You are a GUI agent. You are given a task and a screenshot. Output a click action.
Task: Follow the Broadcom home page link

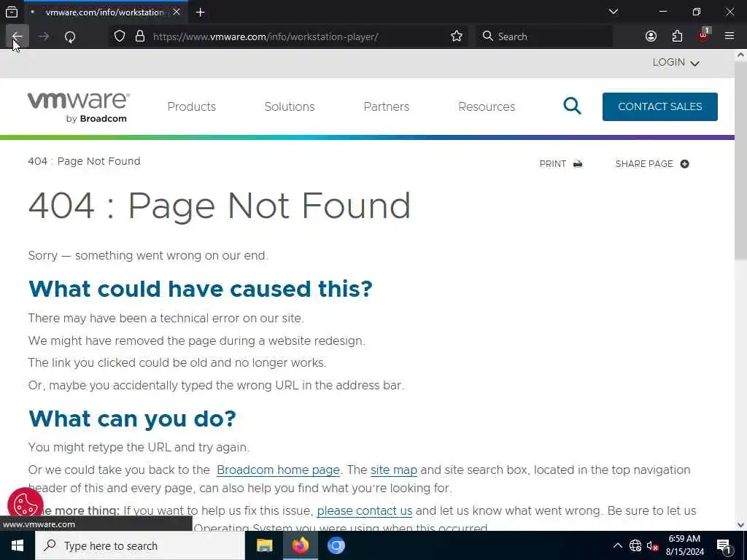[x=278, y=470]
